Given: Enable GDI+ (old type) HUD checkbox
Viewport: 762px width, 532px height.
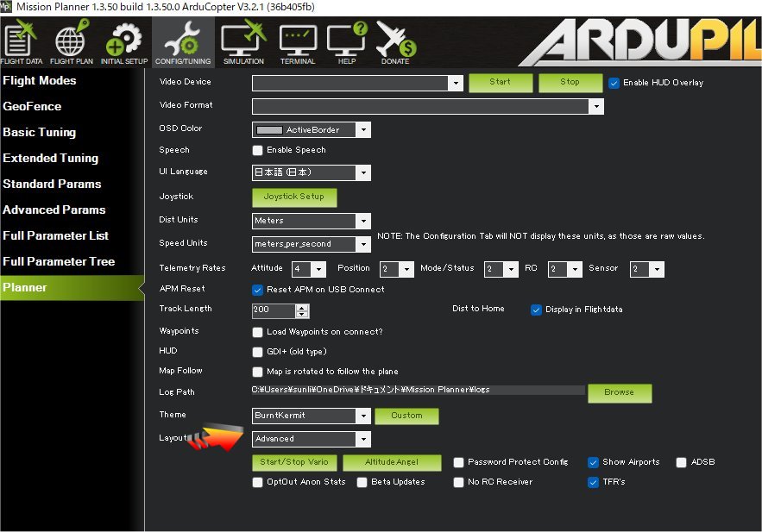Looking at the screenshot, I should 257,352.
